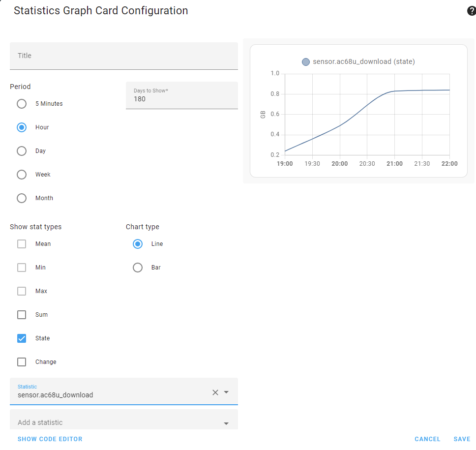The width and height of the screenshot is (476, 450).
Task: Click the Title input field
Action: coord(123,56)
